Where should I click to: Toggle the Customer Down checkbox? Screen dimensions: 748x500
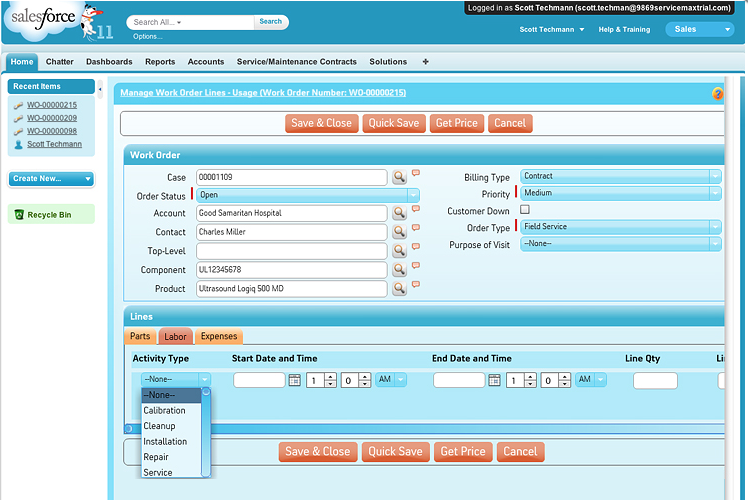(525, 209)
